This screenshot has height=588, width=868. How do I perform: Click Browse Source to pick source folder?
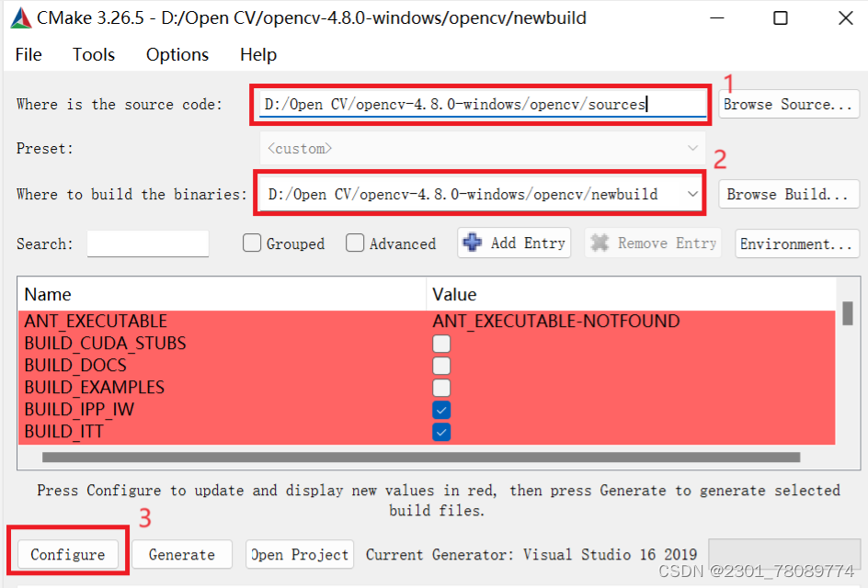click(x=788, y=104)
